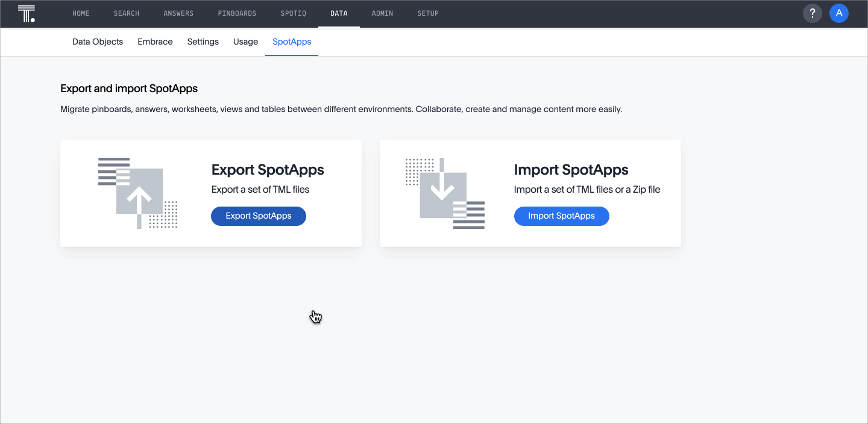The width and height of the screenshot is (868, 424).
Task: Click the Import SpotApps button
Action: pos(562,216)
